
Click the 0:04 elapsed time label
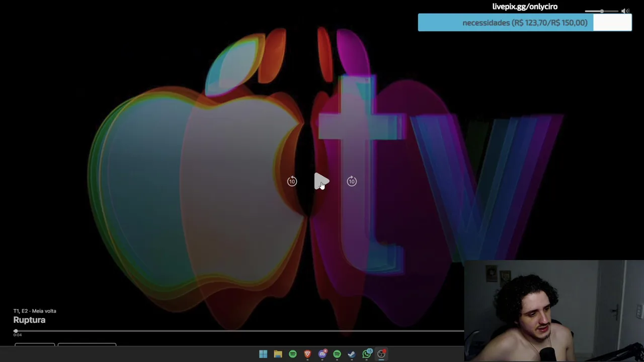click(x=18, y=335)
